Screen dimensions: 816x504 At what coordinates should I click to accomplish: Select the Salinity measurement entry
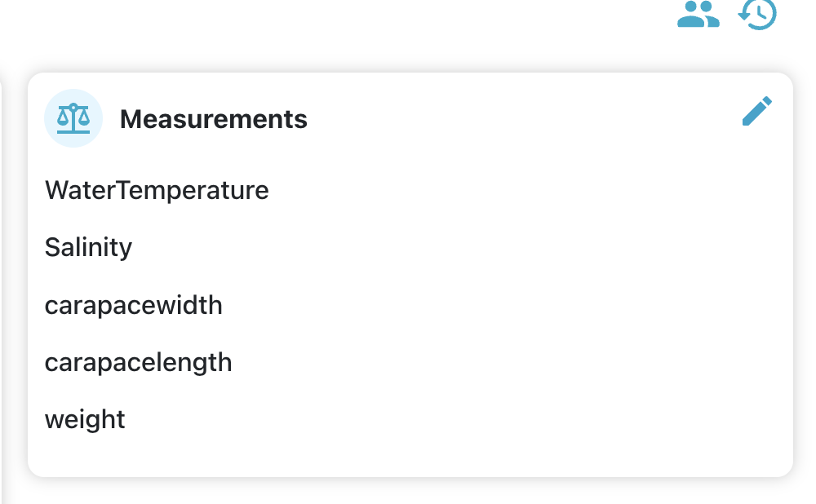point(88,247)
